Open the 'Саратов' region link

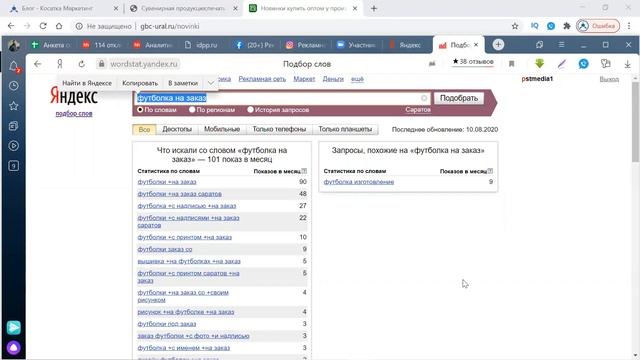[418, 110]
